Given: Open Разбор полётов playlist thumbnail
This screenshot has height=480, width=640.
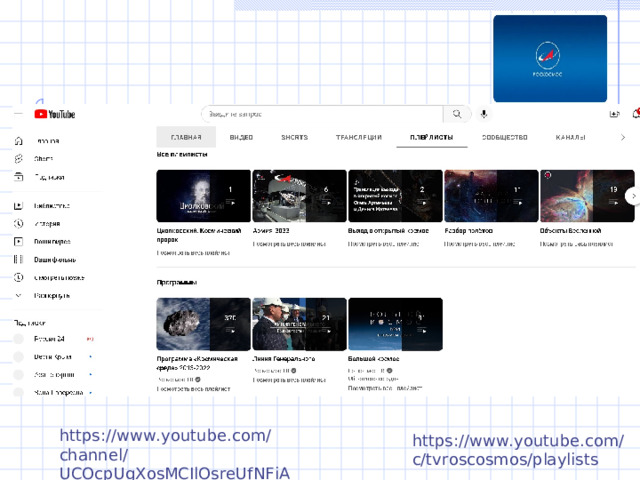Looking at the screenshot, I should [x=491, y=196].
